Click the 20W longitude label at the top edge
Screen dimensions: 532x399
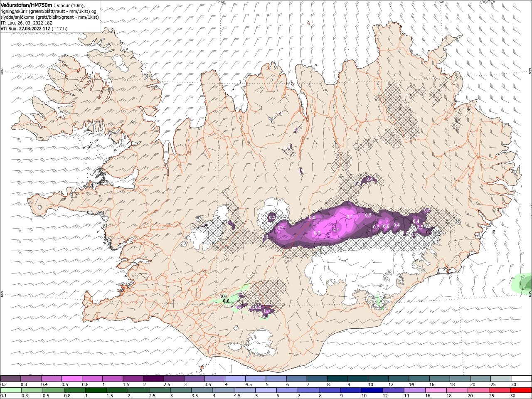click(221, 2)
